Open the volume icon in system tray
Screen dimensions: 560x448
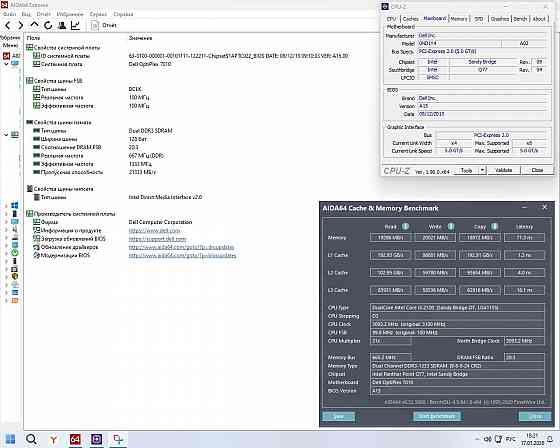tap(487, 439)
